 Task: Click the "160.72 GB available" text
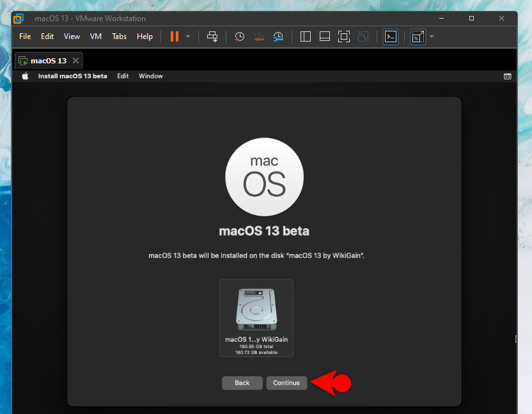click(256, 352)
